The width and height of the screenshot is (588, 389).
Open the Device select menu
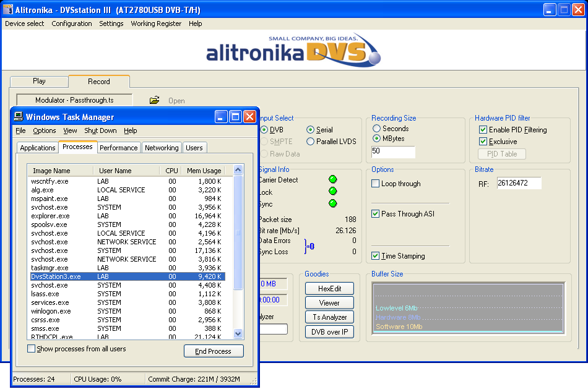(24, 24)
